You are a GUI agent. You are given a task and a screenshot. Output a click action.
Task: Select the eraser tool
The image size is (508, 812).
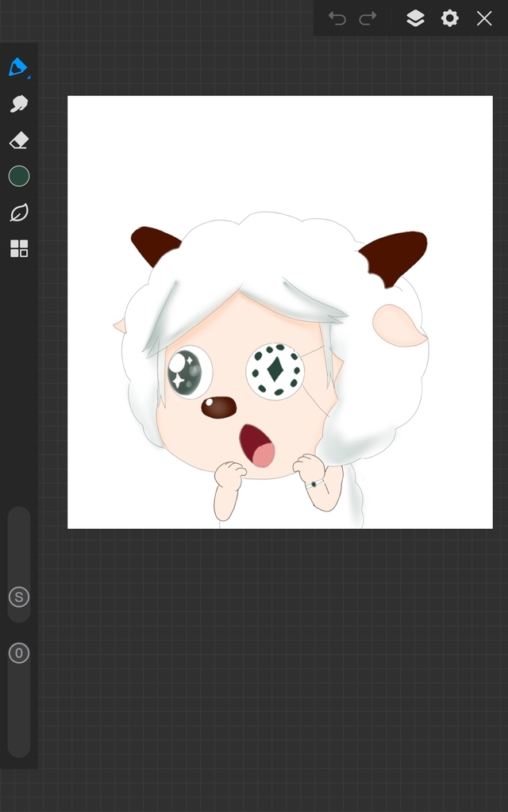point(19,140)
